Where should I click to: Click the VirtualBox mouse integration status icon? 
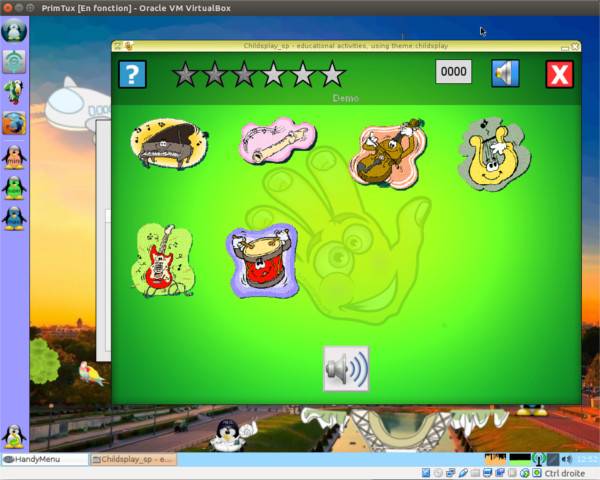[x=525, y=473]
